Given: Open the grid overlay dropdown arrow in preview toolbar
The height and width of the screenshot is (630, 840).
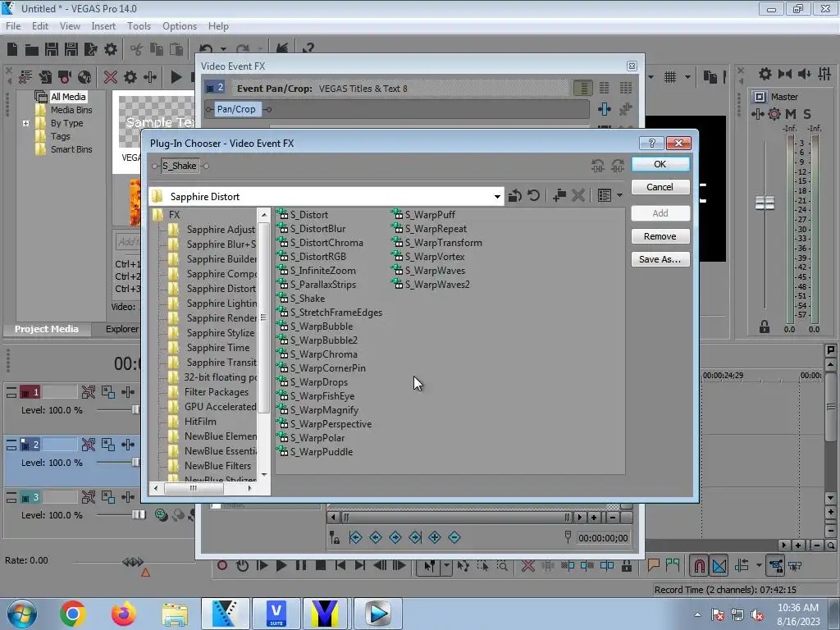Looking at the screenshot, I should click(x=687, y=77).
